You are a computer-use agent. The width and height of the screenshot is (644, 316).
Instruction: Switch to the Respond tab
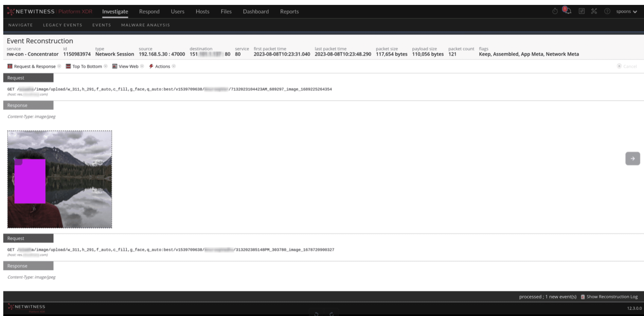149,11
